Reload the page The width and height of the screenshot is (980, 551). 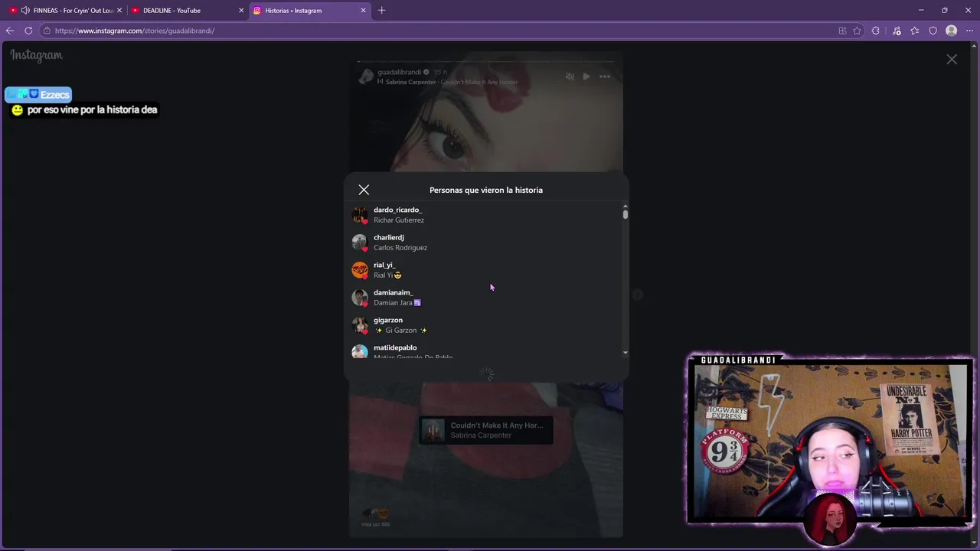28,31
